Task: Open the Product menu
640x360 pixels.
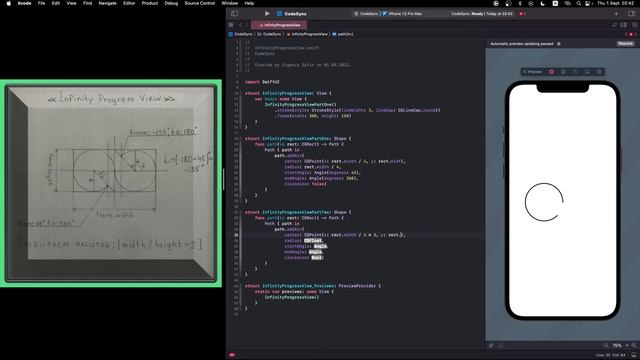Action: pos(150,3)
